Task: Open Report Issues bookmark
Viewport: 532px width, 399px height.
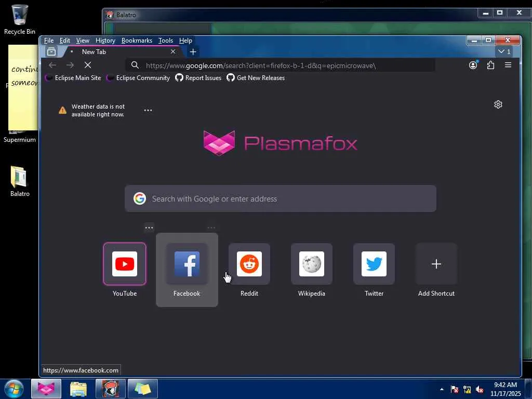Action: (x=198, y=78)
